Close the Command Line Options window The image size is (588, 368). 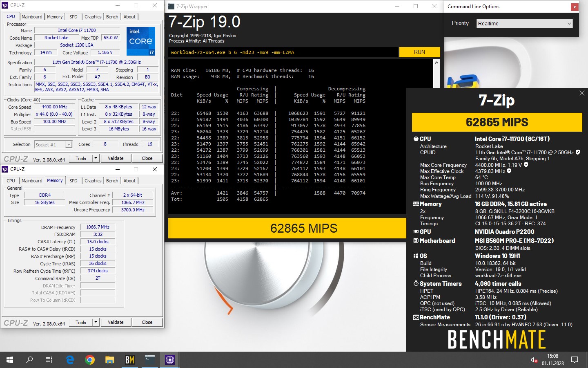574,7
